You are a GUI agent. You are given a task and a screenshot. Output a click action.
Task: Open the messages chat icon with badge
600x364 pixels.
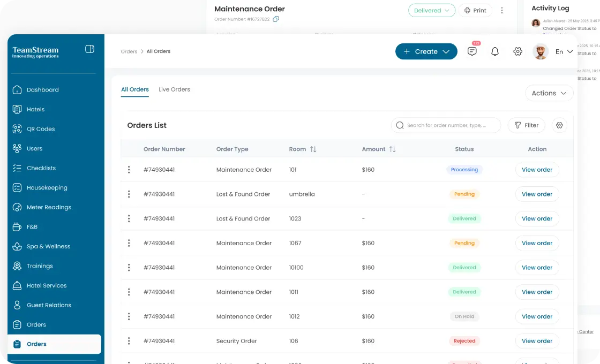[x=472, y=51]
